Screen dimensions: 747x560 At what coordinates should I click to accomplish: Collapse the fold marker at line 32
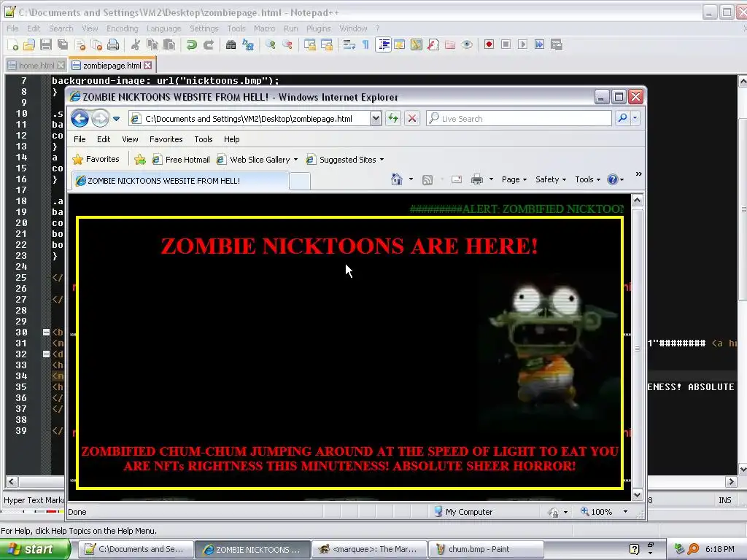[46, 354]
